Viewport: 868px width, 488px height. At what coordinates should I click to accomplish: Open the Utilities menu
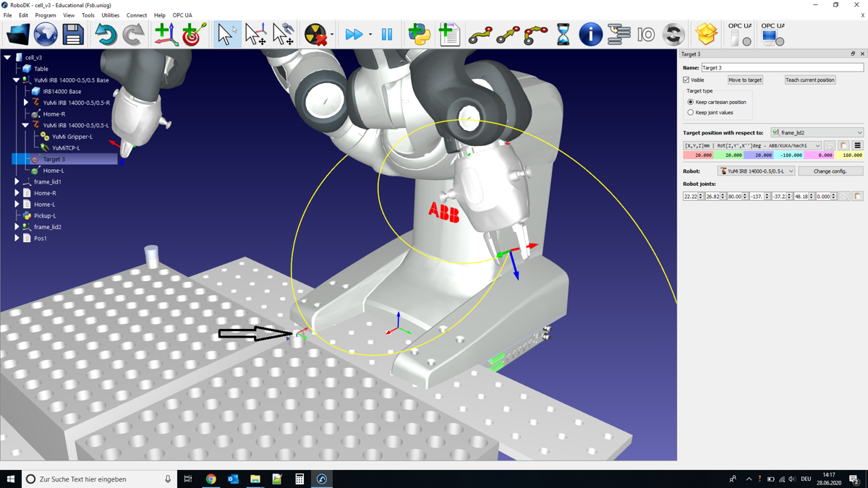[x=110, y=15]
